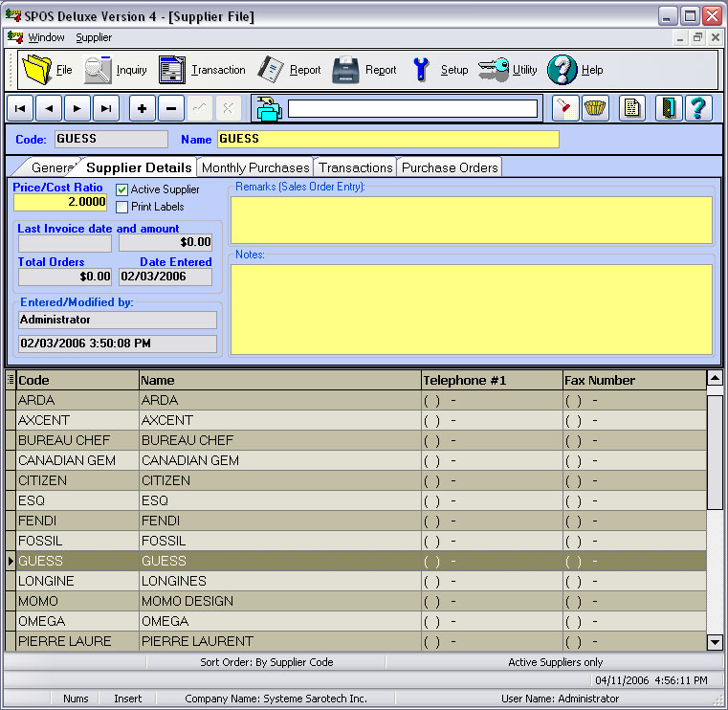The height and width of the screenshot is (710, 728).
Task: Open the File folder icon
Action: tap(37, 70)
